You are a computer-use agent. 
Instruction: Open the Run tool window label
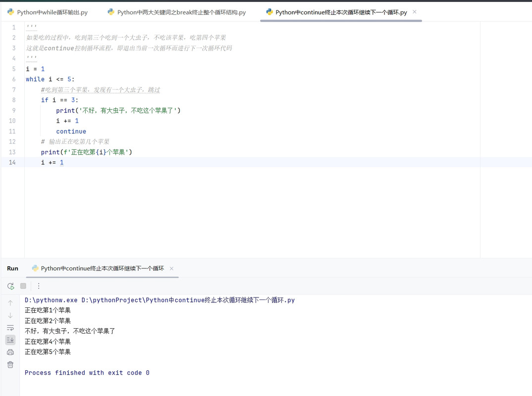pos(12,268)
